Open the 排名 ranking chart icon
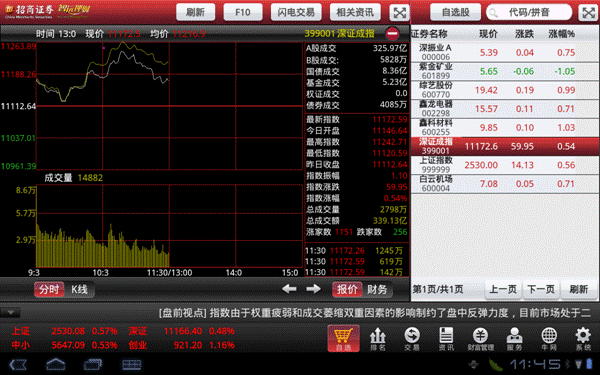Viewport: 600px width, 375px height. (377, 339)
